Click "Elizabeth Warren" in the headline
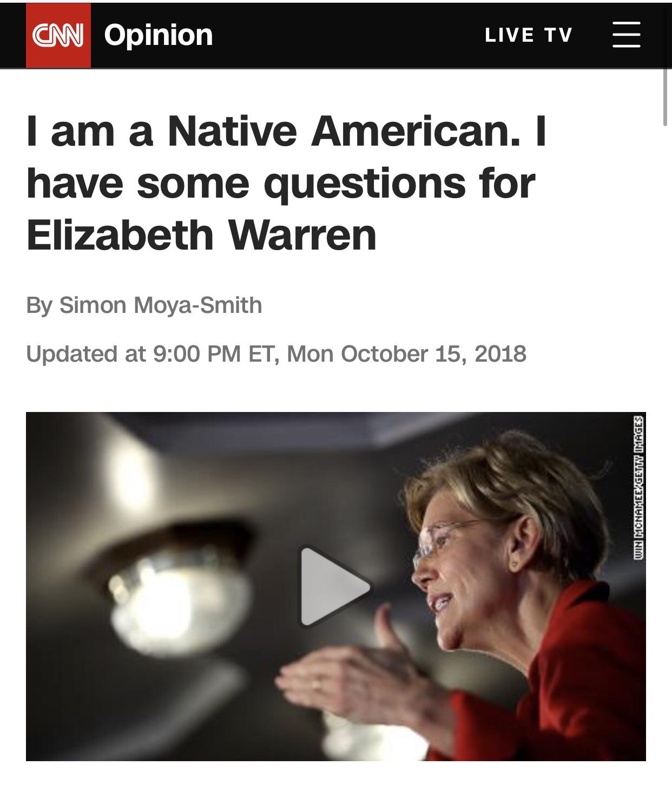672x785 pixels. [201, 235]
